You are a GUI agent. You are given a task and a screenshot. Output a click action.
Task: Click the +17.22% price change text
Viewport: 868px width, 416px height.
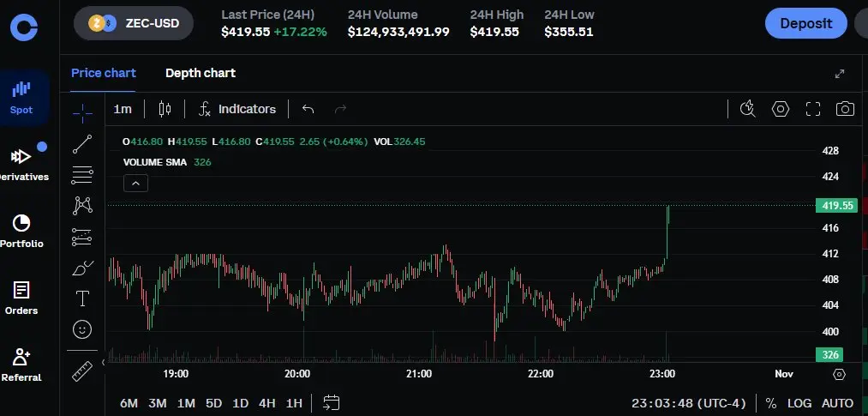tap(301, 32)
